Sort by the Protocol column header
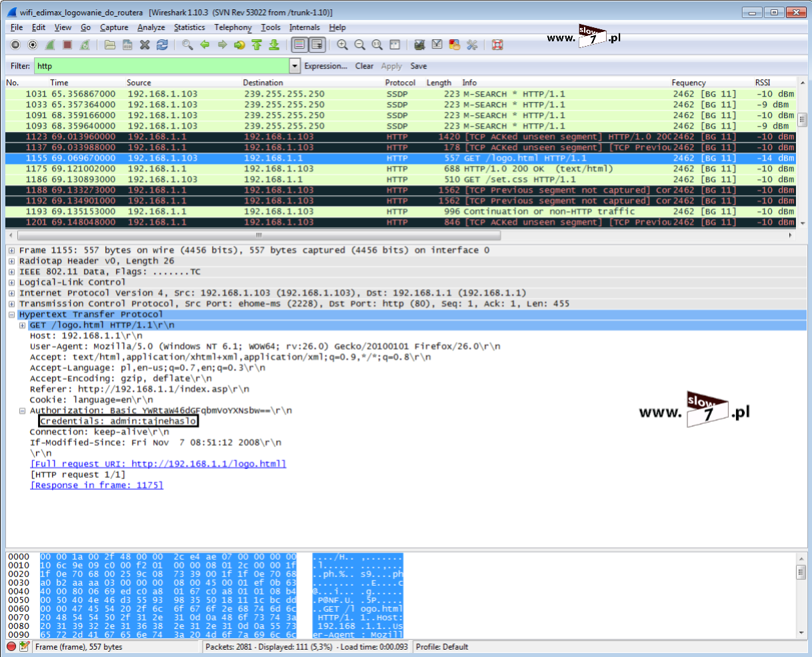 pyautogui.click(x=400, y=83)
